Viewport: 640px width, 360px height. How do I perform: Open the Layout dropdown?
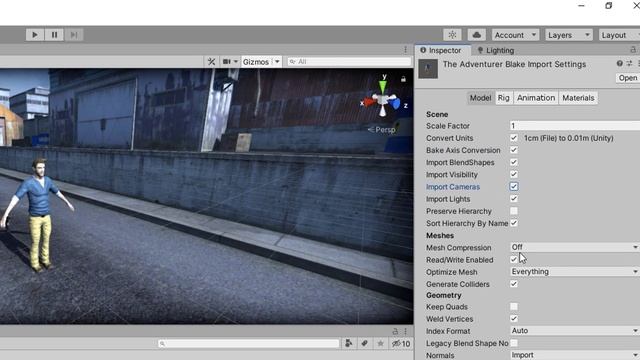pos(619,35)
